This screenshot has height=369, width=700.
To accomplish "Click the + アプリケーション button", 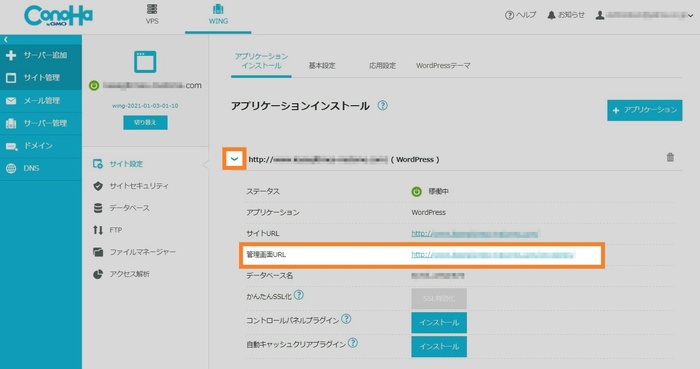I will 644,110.
